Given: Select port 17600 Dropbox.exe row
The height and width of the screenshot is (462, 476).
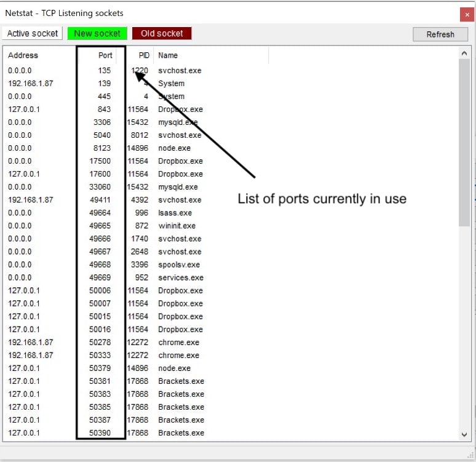Looking at the screenshot, I should tap(105, 174).
